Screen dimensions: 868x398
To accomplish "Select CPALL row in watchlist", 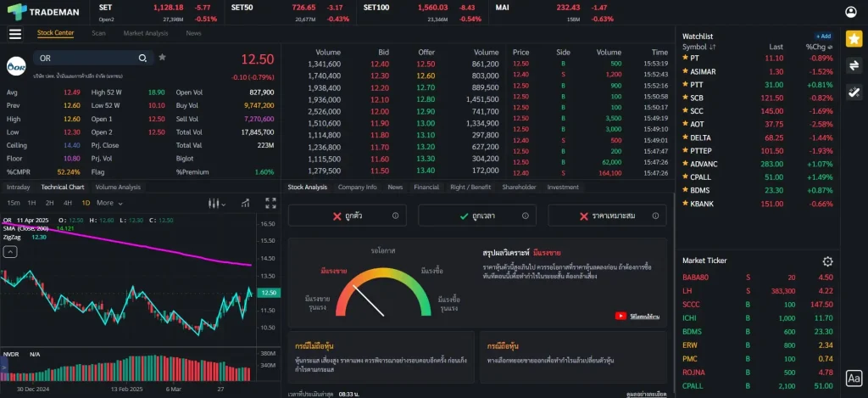I will (x=758, y=177).
